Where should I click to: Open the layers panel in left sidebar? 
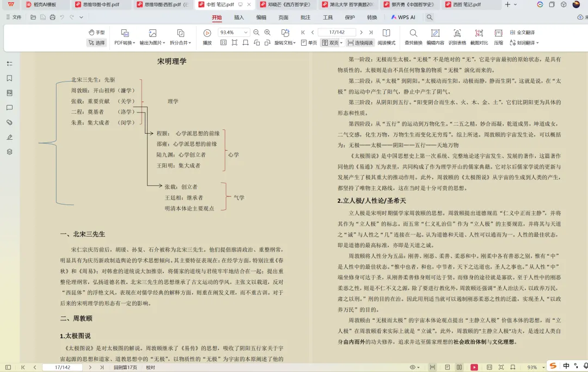(9, 152)
